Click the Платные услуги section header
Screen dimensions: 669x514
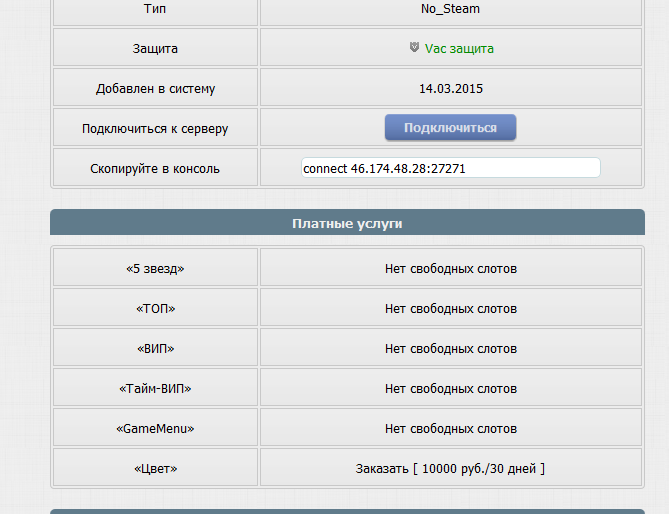(347, 222)
